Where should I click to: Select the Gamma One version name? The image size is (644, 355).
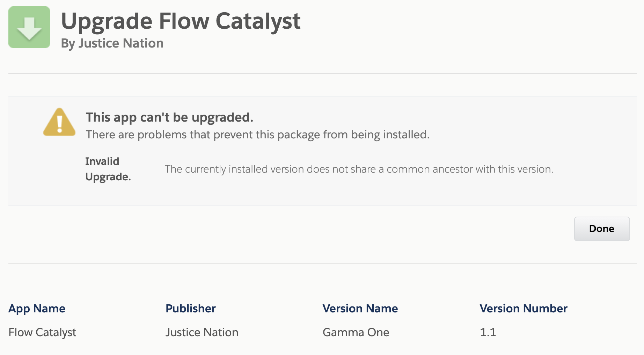pos(356,332)
